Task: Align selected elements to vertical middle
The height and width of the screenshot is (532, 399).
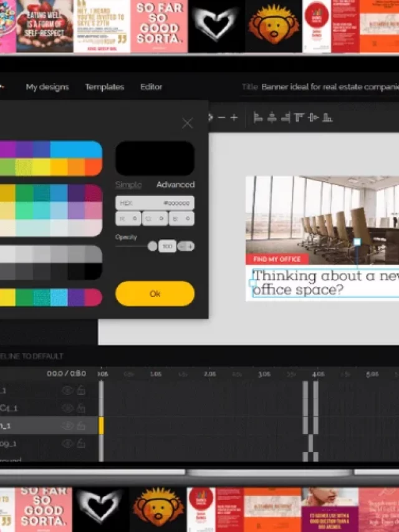Action: 313,118
